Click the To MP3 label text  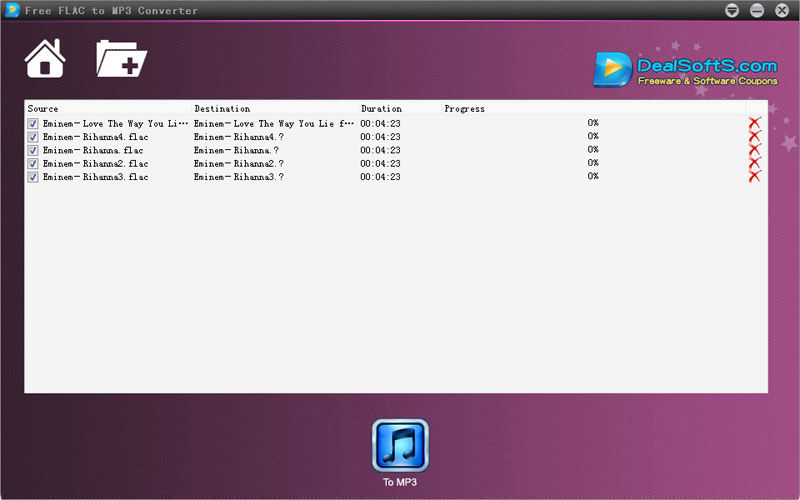point(400,482)
